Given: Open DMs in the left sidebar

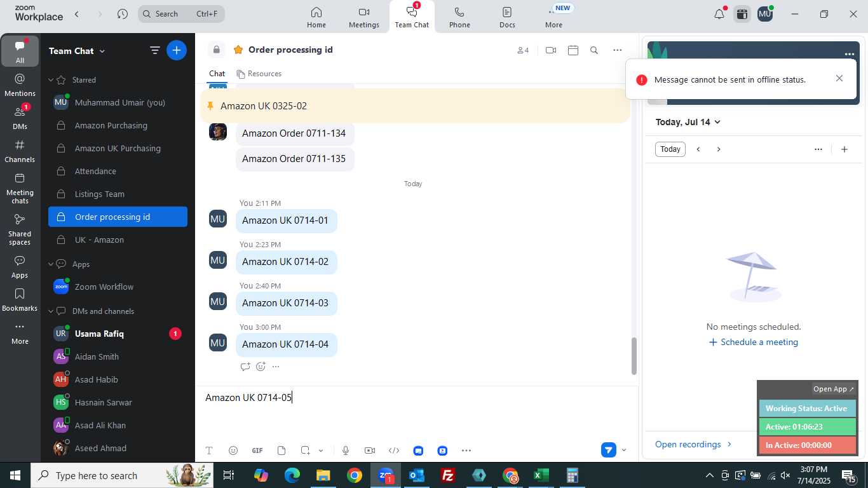Looking at the screenshot, I should (20, 118).
